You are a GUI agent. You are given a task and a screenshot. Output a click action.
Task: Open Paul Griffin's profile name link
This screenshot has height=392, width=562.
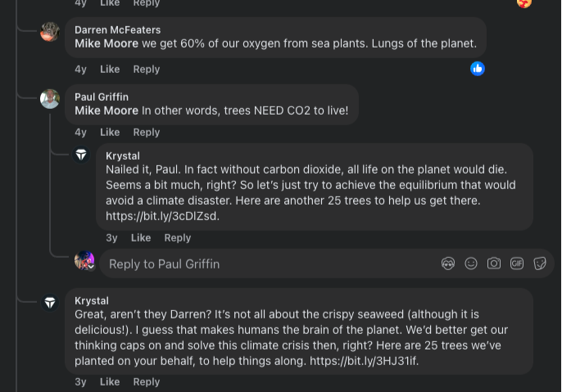102,97
